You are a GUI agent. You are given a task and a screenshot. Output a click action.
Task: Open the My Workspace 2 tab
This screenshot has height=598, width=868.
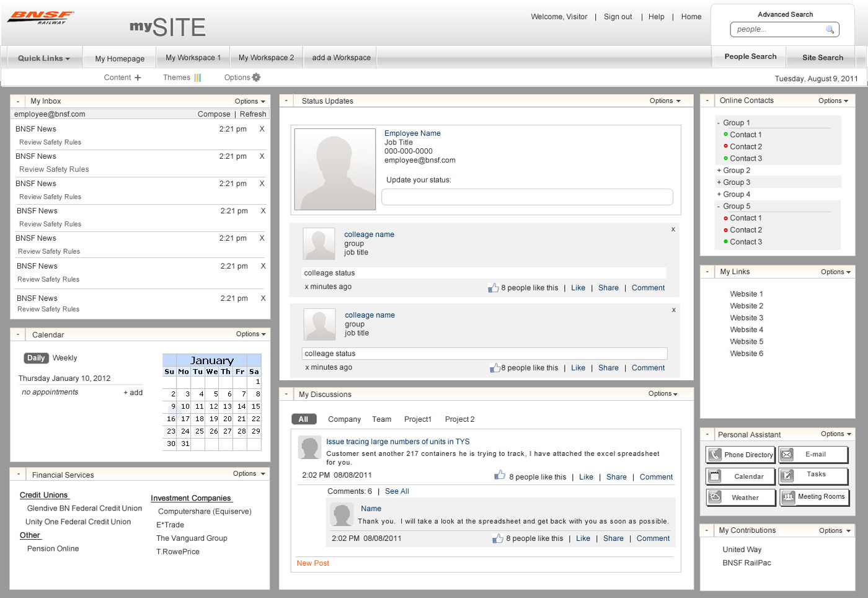point(267,57)
